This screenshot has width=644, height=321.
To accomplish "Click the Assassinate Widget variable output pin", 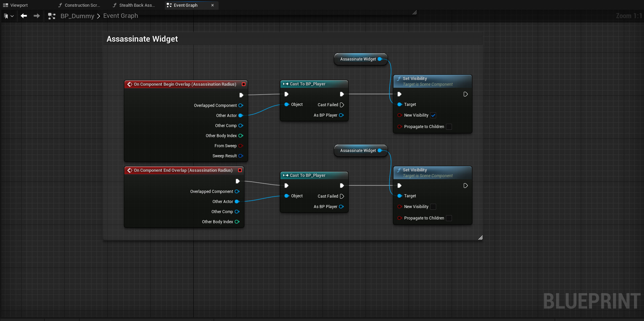I will [x=380, y=59].
